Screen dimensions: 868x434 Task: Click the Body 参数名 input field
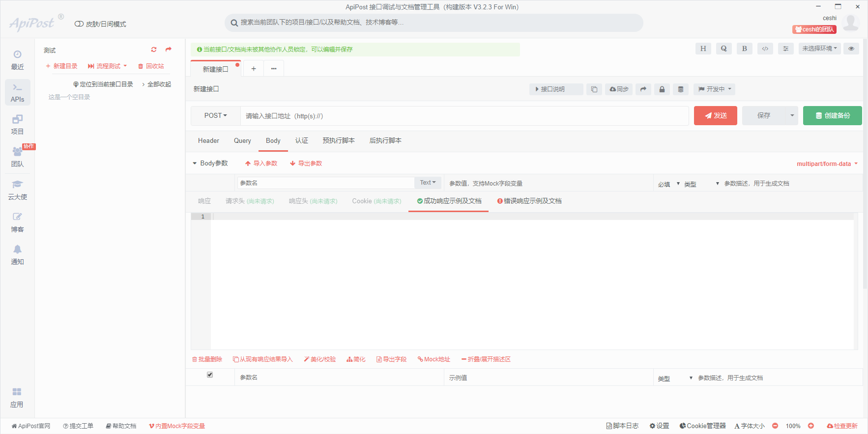(326, 183)
